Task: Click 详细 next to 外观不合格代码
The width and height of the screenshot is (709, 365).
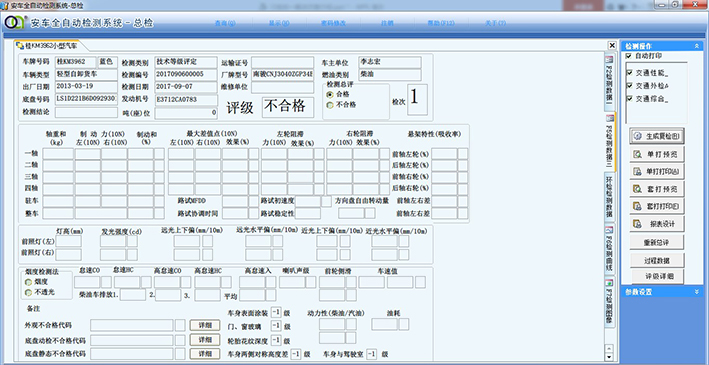Action: coord(204,325)
